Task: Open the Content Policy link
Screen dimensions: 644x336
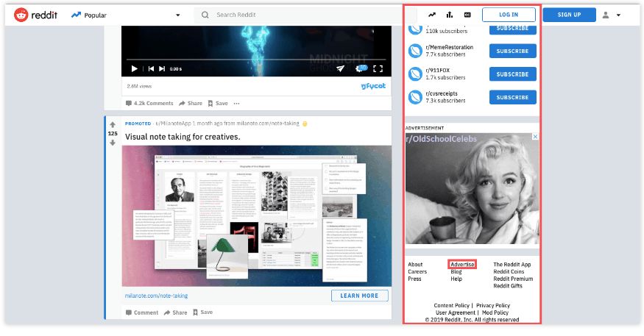Action: coord(451,305)
